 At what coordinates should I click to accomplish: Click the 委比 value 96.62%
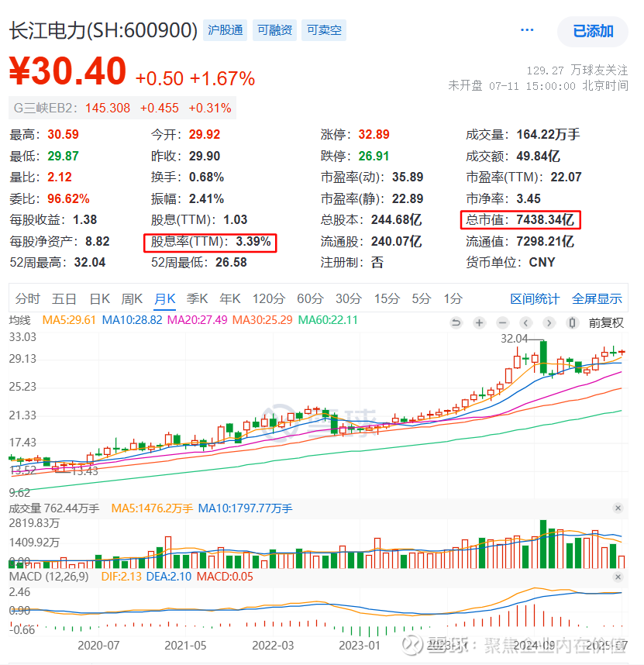68,198
